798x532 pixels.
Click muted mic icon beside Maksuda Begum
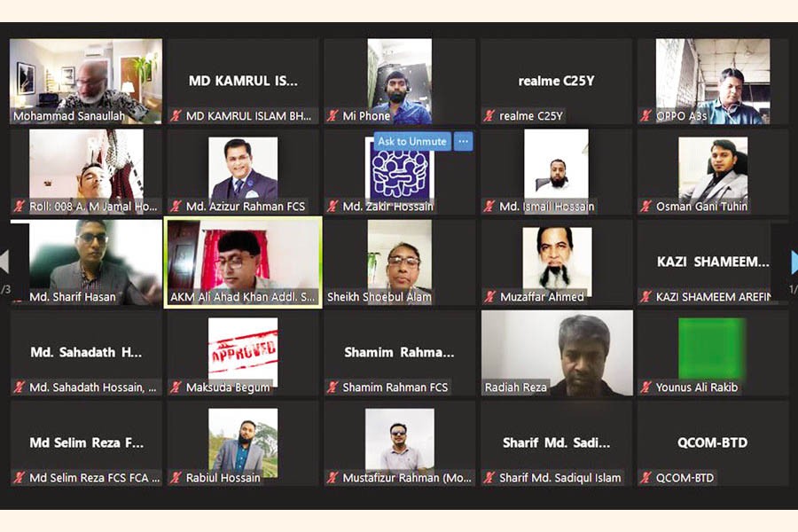(x=176, y=387)
